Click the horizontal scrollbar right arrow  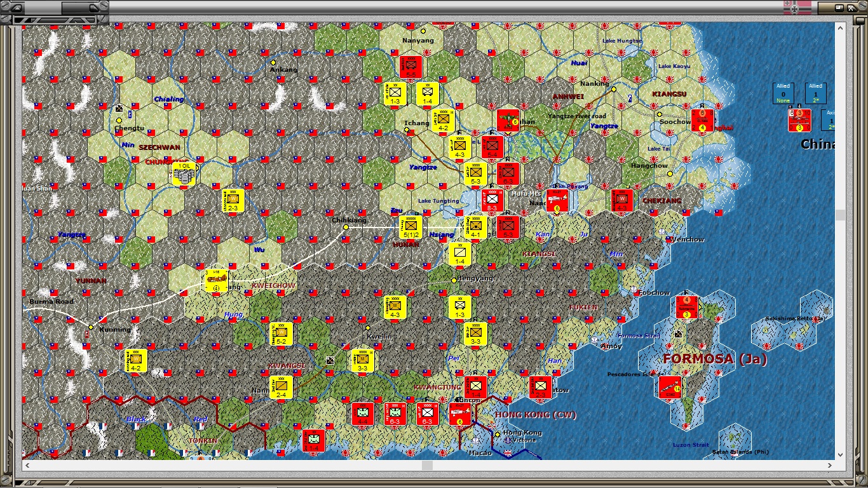pyautogui.click(x=830, y=466)
